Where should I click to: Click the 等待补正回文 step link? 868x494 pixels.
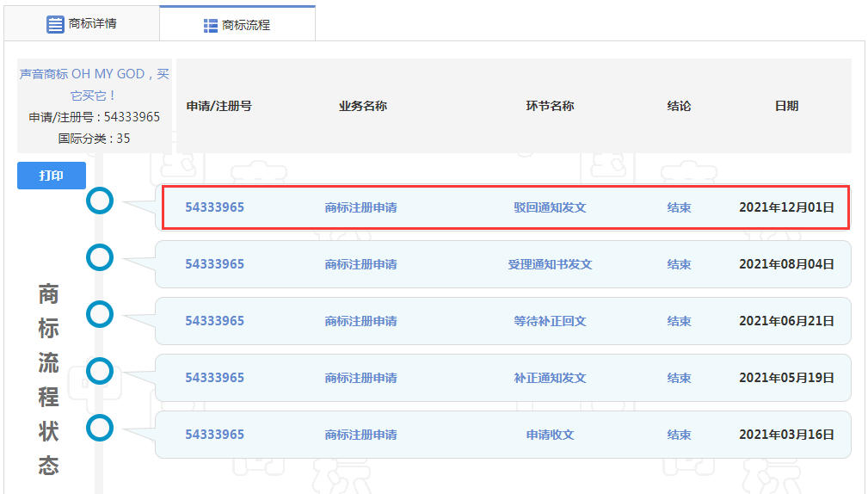click(x=550, y=321)
